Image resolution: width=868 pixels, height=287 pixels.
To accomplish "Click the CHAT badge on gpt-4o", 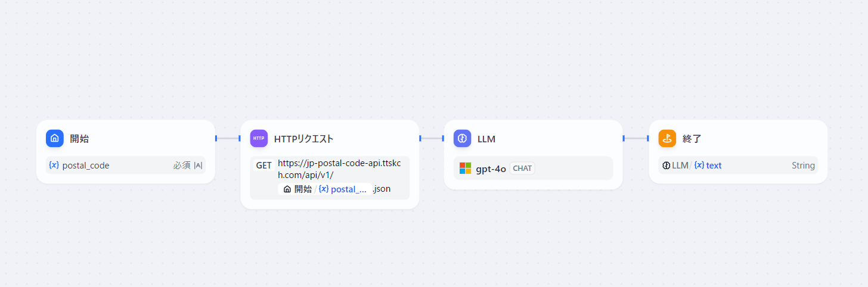I will (522, 169).
